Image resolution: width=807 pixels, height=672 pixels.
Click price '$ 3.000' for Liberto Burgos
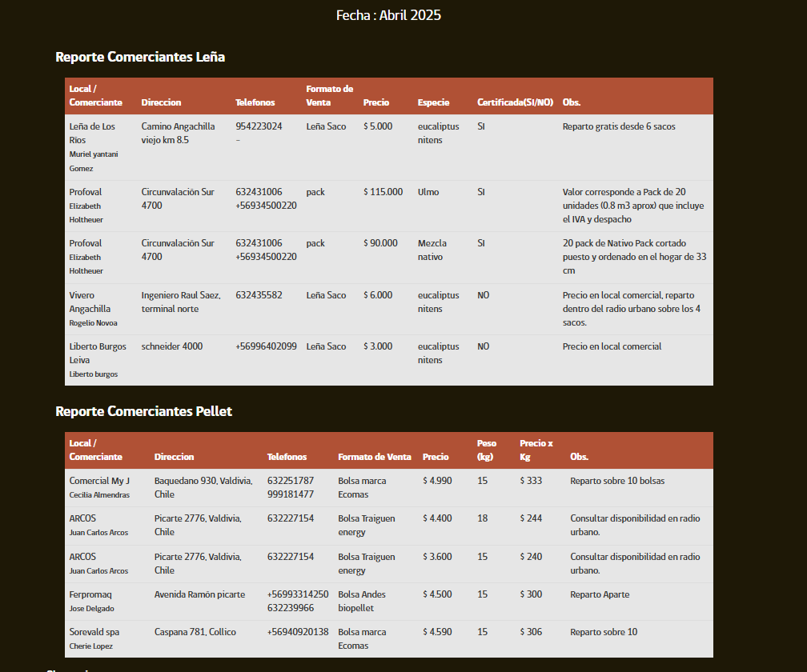pyautogui.click(x=378, y=346)
